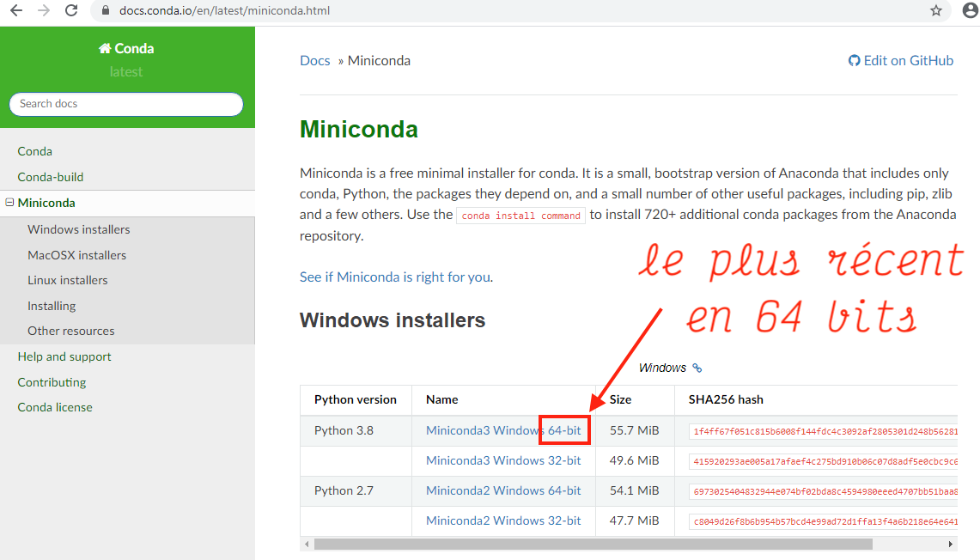The width and height of the screenshot is (980, 560).
Task: Click the SHA256 hash starting with 1f4ff67f
Action: (x=823, y=431)
